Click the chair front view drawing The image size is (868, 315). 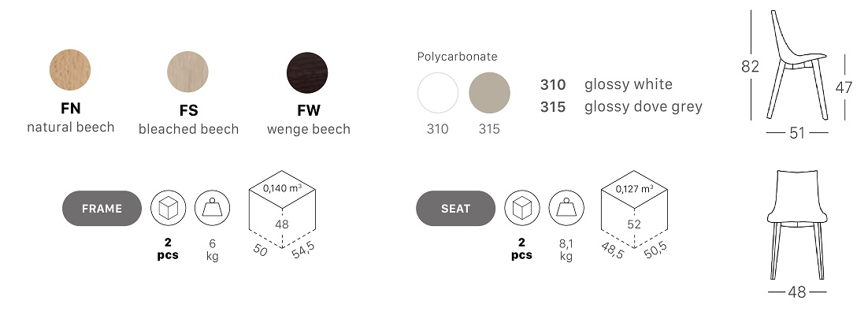click(x=797, y=224)
